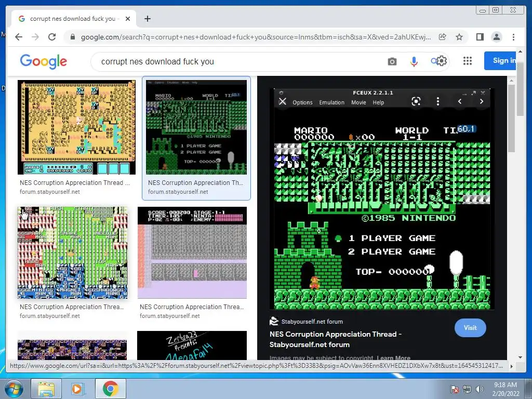
Task: Click the taskbar clock showing 9:18 AM
Action: coord(506,389)
